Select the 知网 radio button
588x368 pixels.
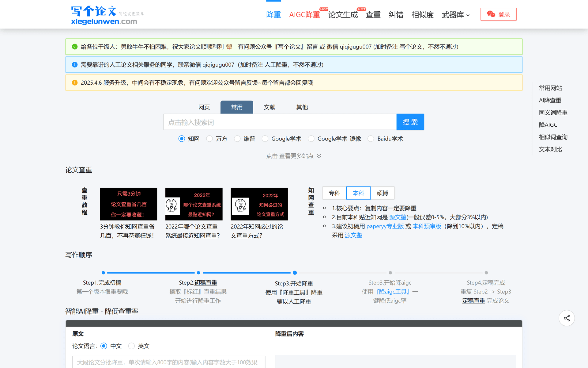point(182,139)
